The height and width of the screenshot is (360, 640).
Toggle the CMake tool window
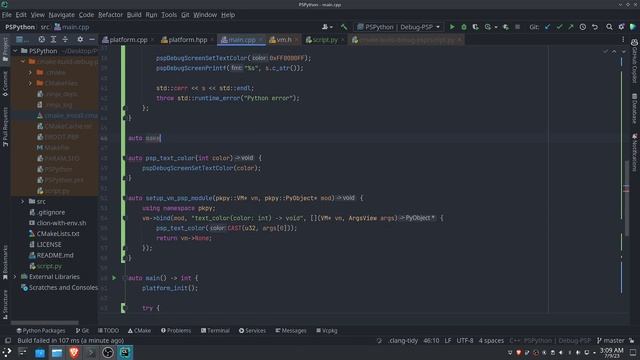click(x=139, y=331)
